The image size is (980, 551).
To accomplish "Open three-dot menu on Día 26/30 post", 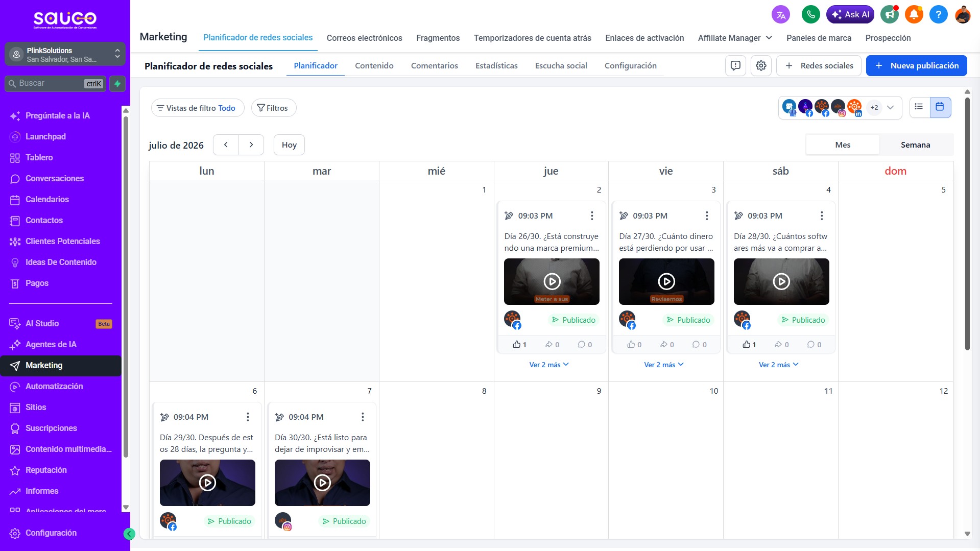I will coord(592,216).
